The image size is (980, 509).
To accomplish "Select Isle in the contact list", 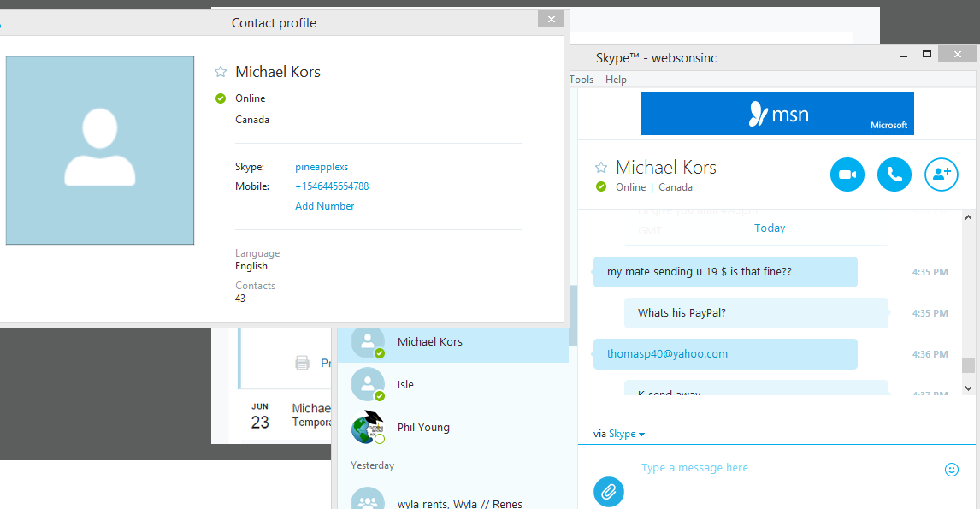I will pyautogui.click(x=453, y=385).
